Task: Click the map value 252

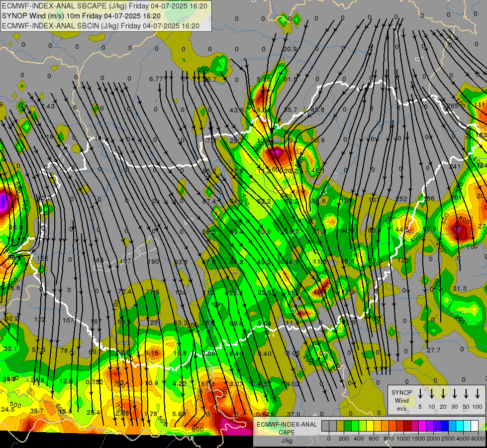Action: pos(401,199)
